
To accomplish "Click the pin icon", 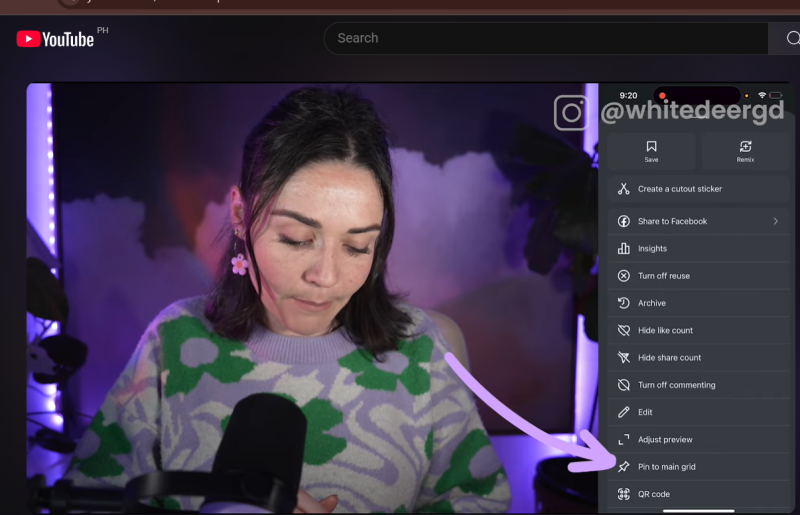I will click(x=623, y=467).
